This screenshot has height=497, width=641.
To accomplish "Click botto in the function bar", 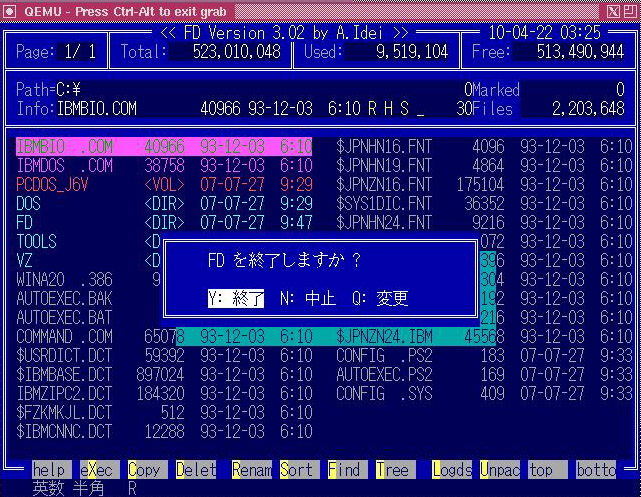I will point(596,470).
